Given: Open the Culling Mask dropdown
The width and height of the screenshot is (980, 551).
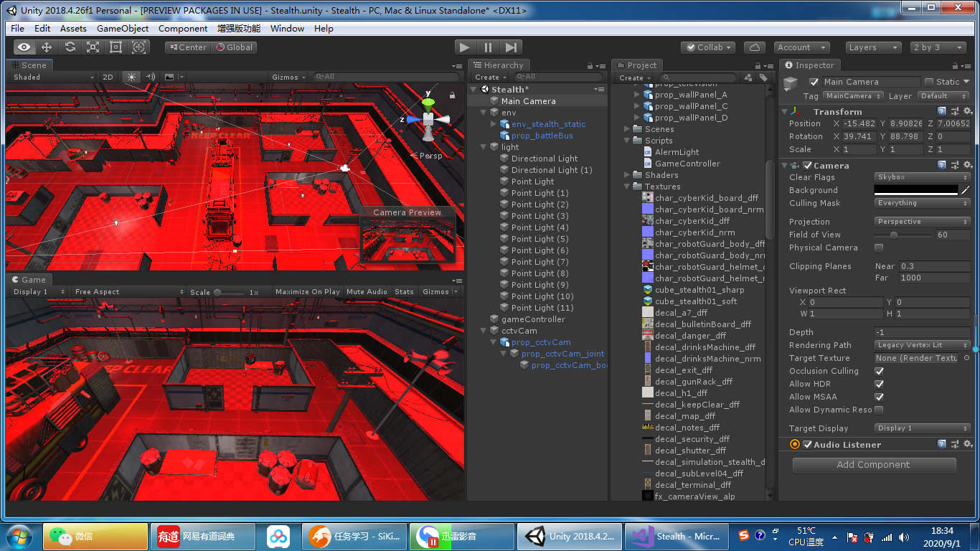Looking at the screenshot, I should pos(922,203).
